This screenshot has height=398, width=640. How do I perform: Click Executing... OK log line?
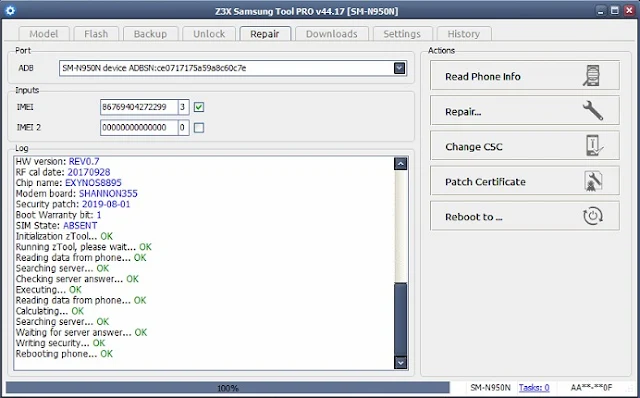point(49,289)
